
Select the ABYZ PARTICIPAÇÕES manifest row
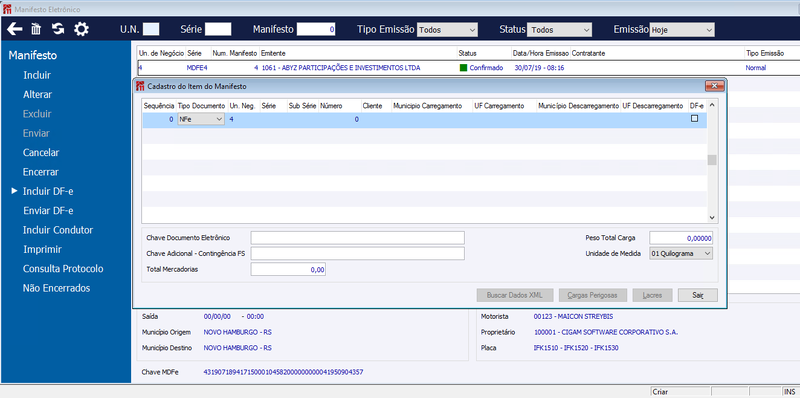click(x=468, y=67)
